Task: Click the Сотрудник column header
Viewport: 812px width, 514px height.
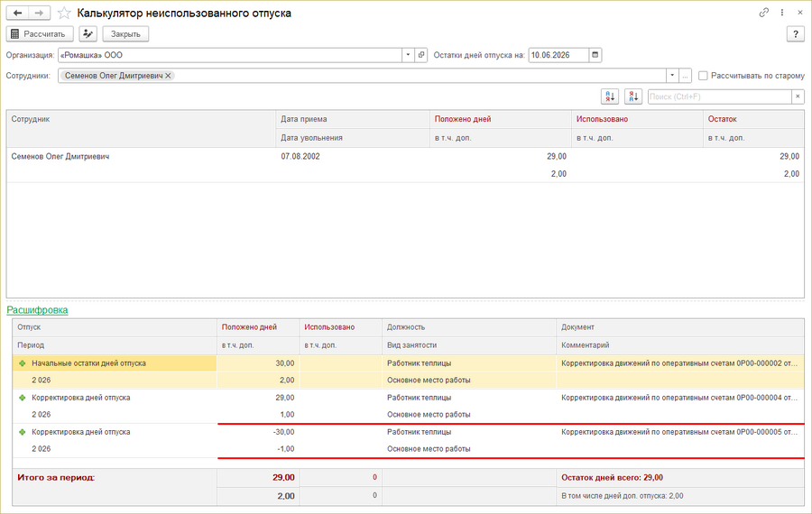Action: click(x=142, y=128)
